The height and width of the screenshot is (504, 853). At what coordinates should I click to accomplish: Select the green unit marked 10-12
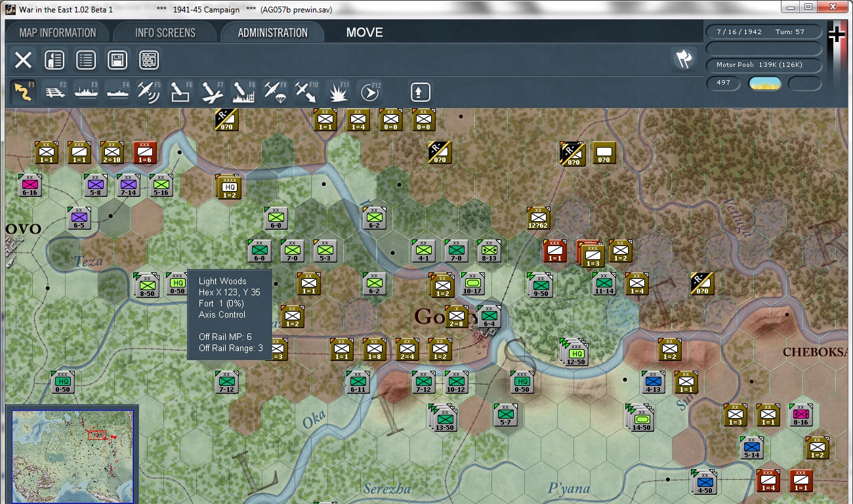coord(456,383)
